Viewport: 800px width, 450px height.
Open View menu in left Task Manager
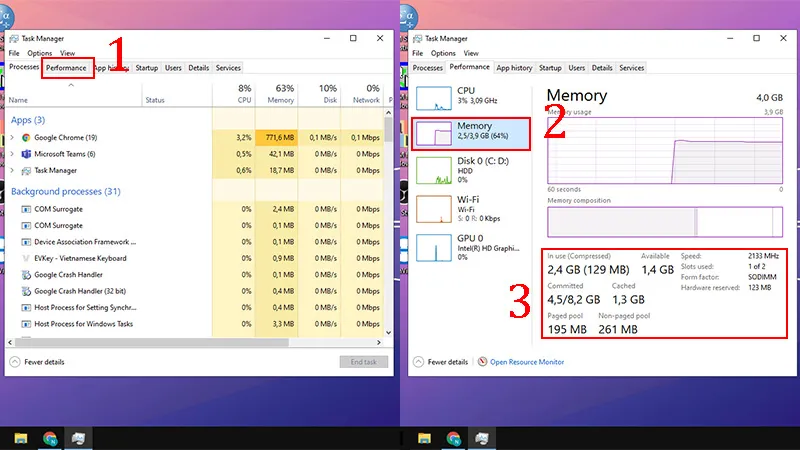click(67, 53)
